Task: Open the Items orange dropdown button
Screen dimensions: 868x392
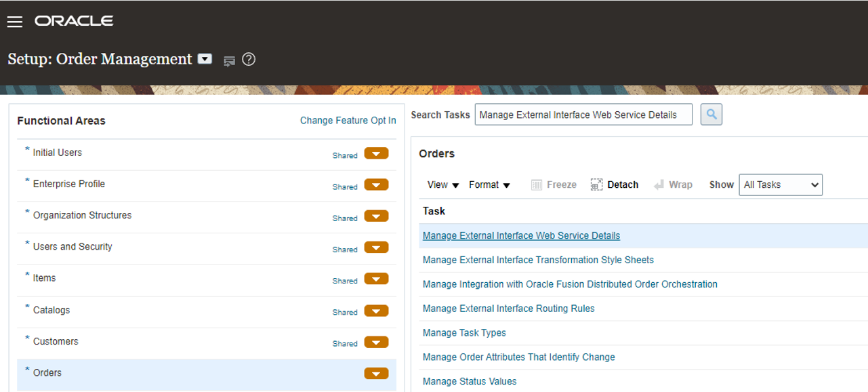Action: [x=376, y=279]
